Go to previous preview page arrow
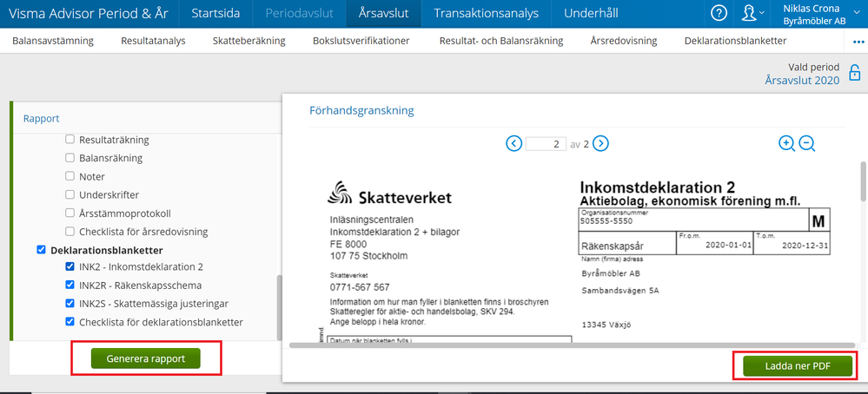Screen dimensions: 868x394 click(514, 144)
